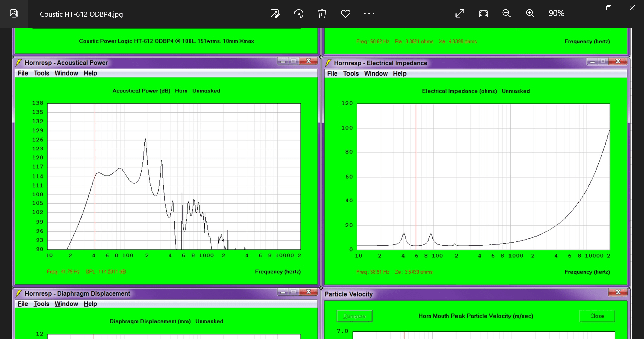Screen dimensions: 644x339
Task: Open the See more three-dots menu
Action: pyautogui.click(x=369, y=14)
